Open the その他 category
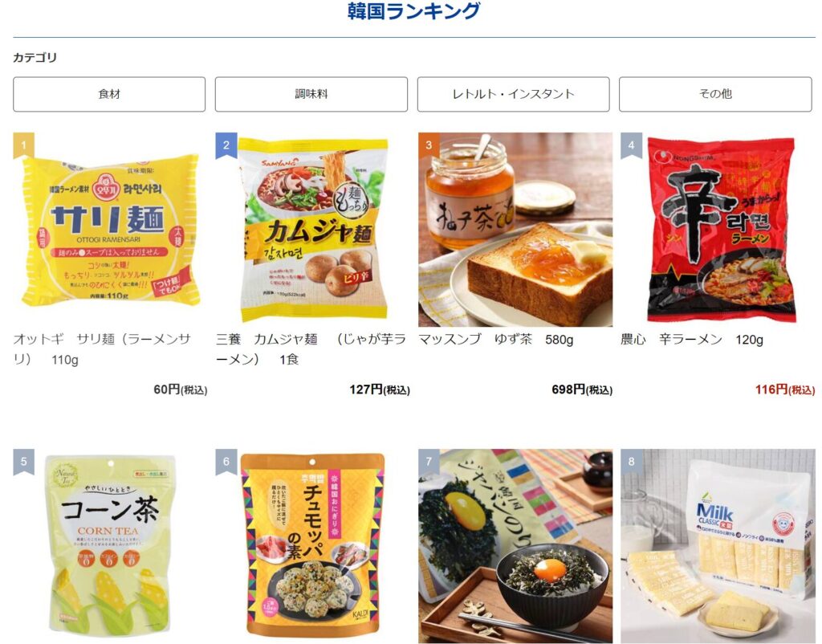Viewport: 822px width, 644px height. [715, 95]
